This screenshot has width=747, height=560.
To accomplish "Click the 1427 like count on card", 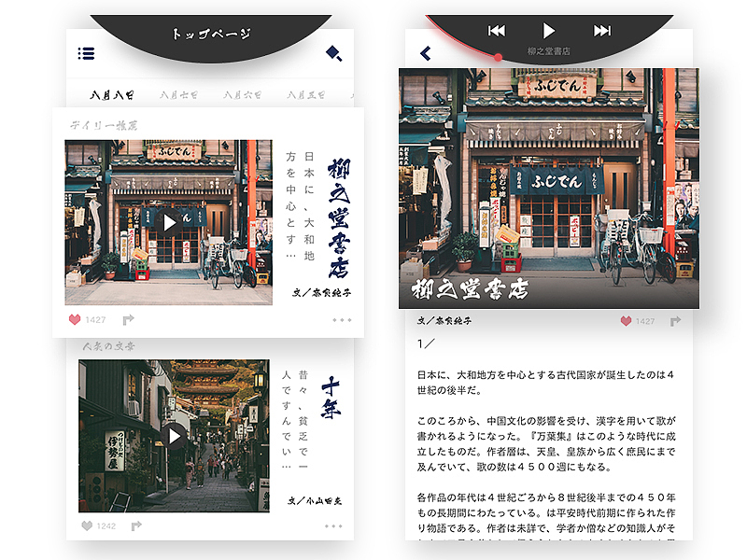I will (x=96, y=320).
